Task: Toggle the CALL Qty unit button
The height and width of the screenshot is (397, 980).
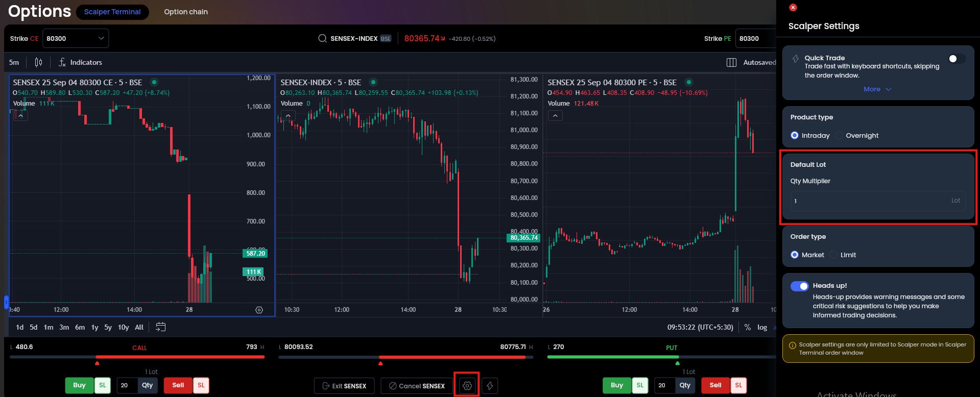Action: (148, 385)
